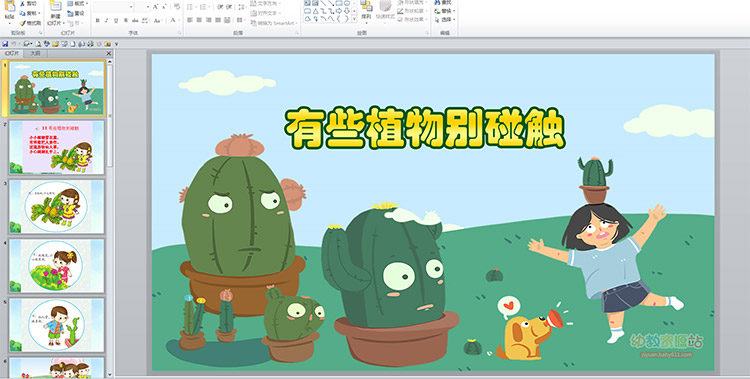Select the rounded rectangle shape in gallery
Viewport: 750px width, 379px height.
[308, 11]
